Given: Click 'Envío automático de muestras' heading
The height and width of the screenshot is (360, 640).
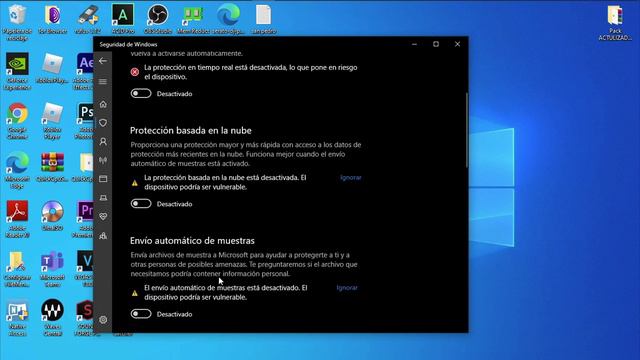Looking at the screenshot, I should (x=192, y=241).
